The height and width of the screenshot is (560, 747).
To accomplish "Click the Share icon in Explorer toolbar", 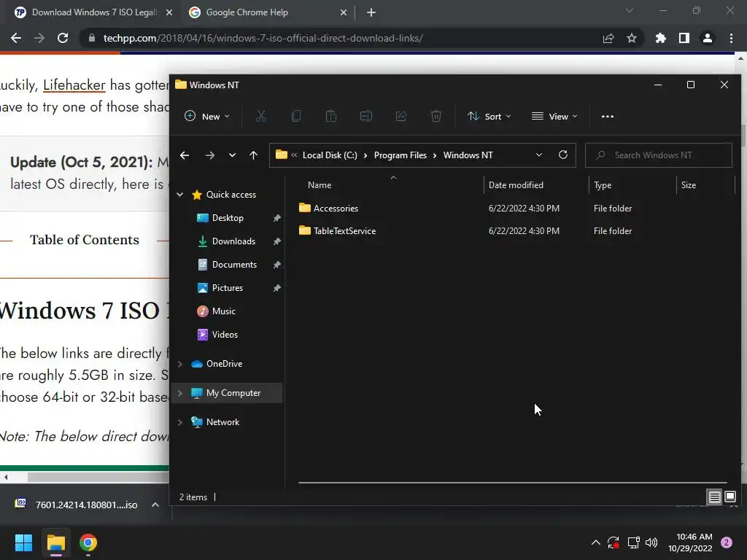I will 401,116.
